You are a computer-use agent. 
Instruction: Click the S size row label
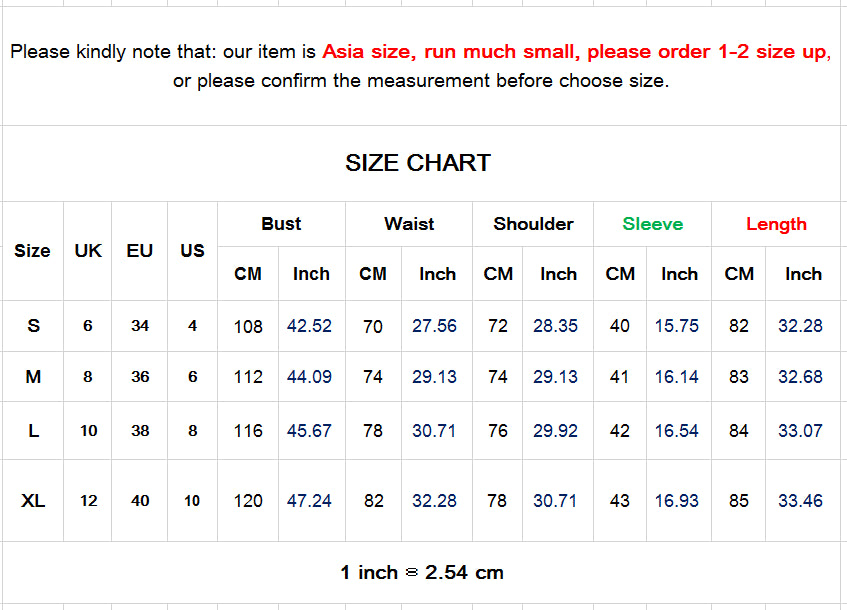33,326
